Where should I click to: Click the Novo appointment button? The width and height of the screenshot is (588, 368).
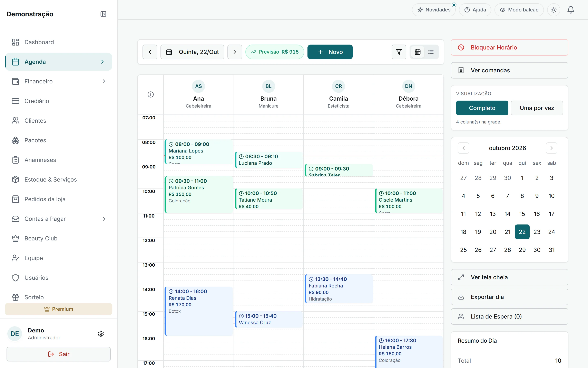click(330, 52)
